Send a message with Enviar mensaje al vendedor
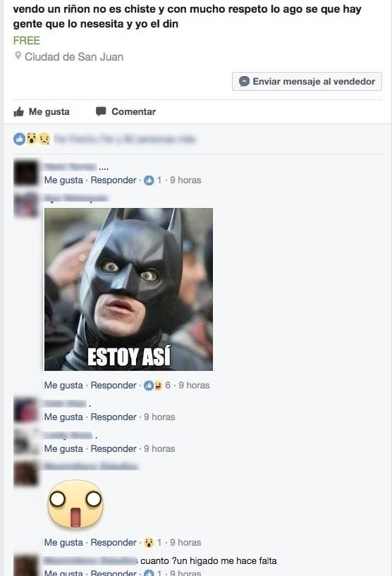The image size is (392, 576). point(307,82)
